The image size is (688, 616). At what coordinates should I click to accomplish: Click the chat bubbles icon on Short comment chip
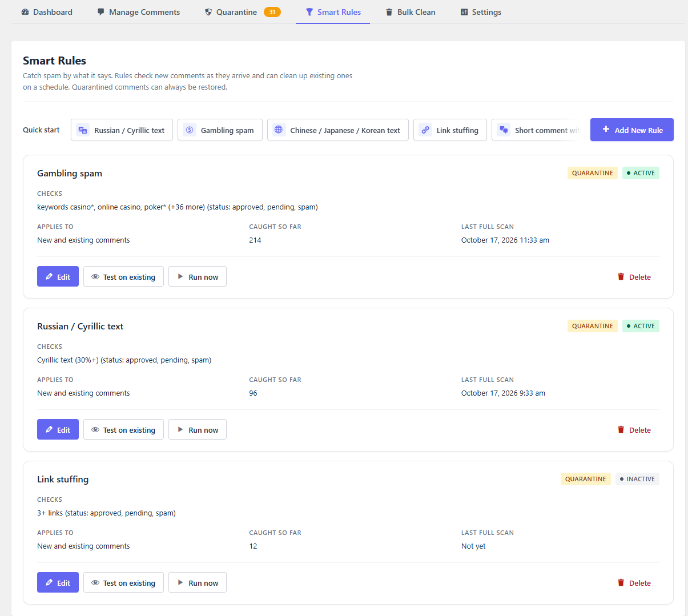coord(504,130)
